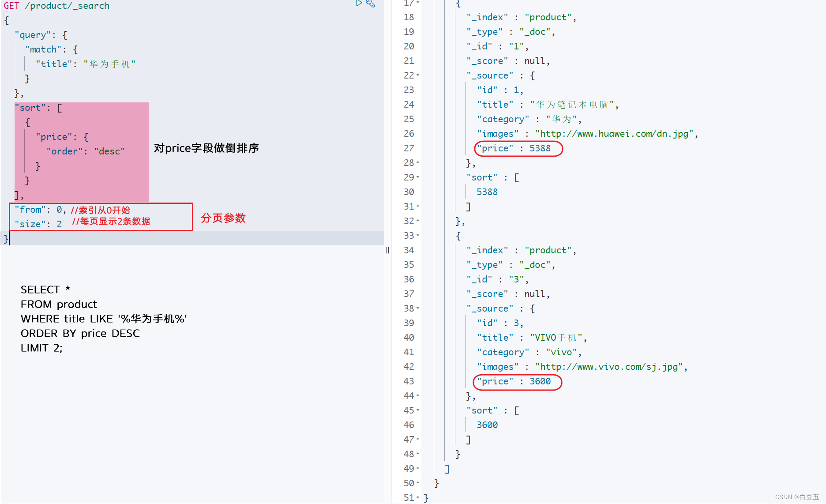
Task: Click the "title": "华为手机" query line
Action: pos(86,64)
